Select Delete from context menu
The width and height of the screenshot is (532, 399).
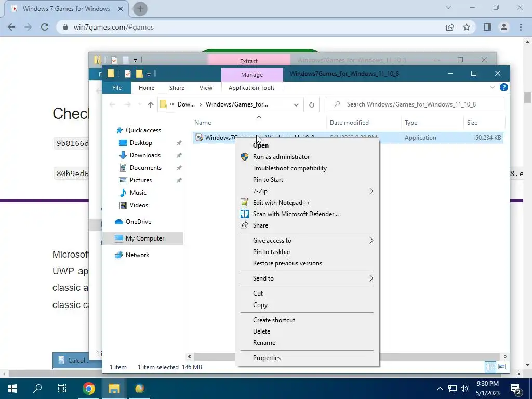(261, 331)
